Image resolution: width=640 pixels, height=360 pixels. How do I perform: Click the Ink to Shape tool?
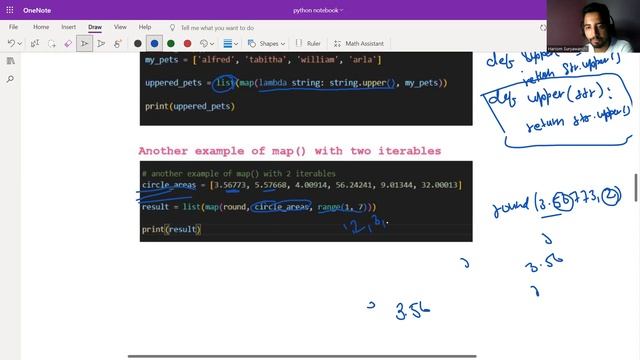pyautogui.click(x=118, y=43)
